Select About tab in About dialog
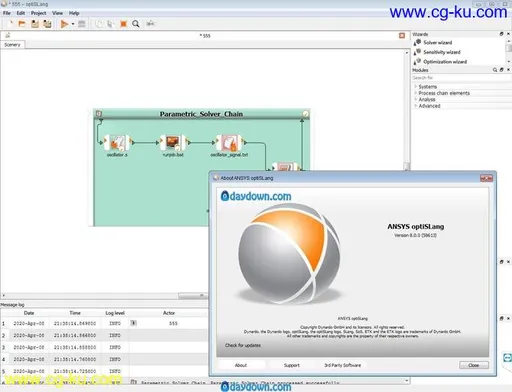 pos(241,365)
